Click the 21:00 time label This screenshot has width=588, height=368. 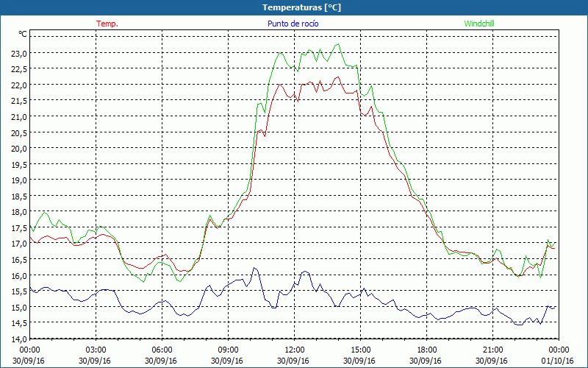pos(492,350)
